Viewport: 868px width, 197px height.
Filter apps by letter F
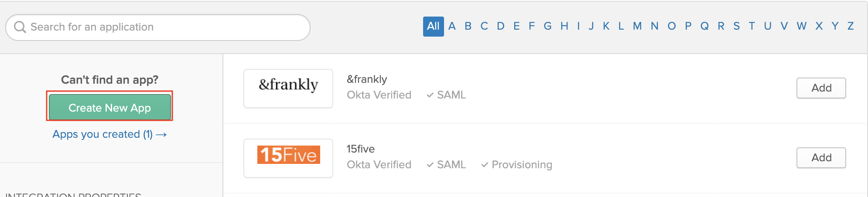click(532, 26)
